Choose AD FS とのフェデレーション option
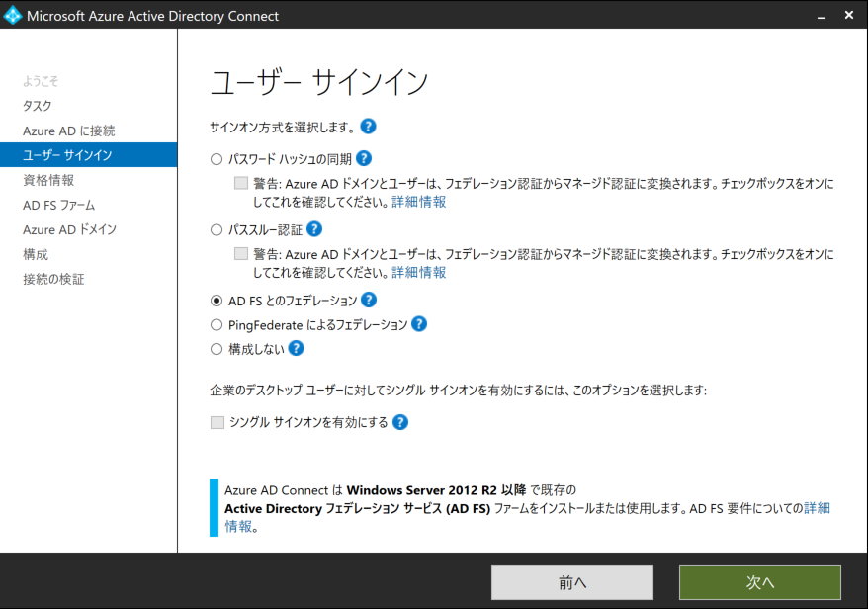Screen dimensions: 868x609 point(217,301)
